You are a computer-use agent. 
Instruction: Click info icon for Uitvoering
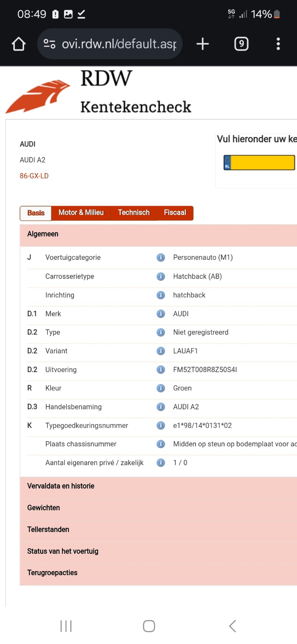pos(161,369)
